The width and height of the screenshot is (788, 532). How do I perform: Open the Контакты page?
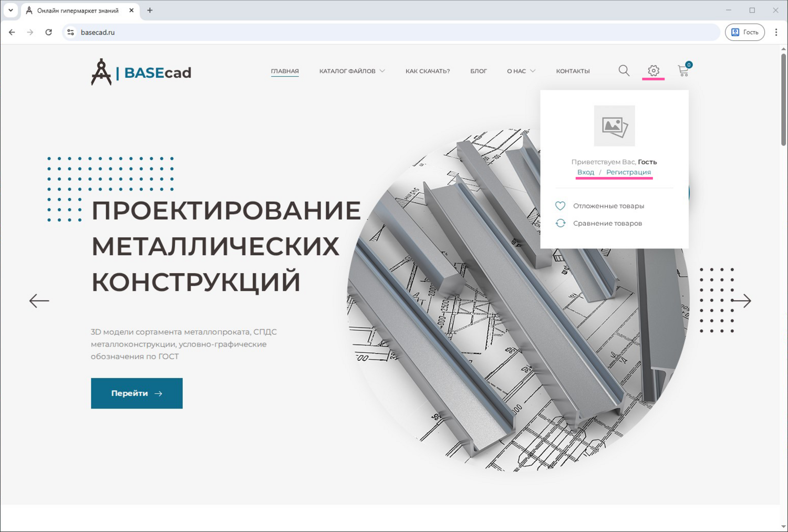tap(573, 71)
